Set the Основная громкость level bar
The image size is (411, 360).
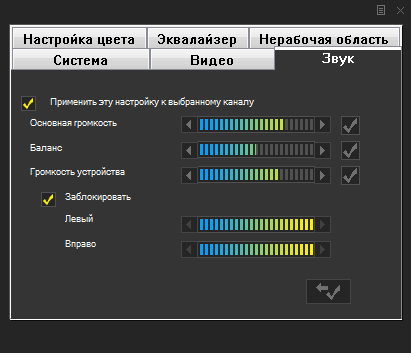tap(256, 125)
